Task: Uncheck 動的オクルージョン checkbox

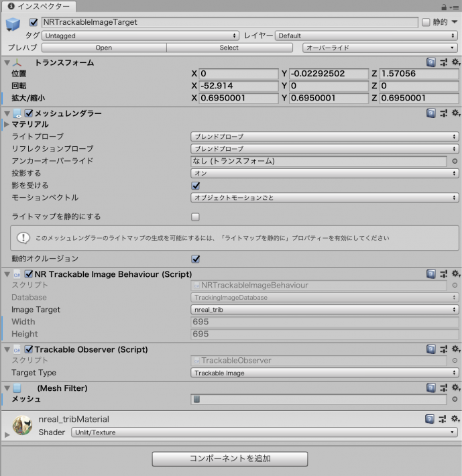Action: coord(196,259)
